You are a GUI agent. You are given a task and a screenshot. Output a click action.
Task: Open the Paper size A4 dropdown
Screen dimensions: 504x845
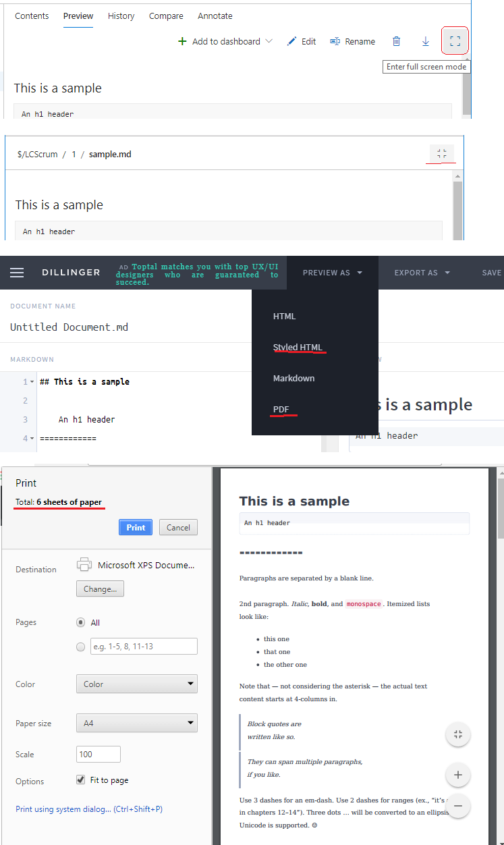tap(137, 723)
